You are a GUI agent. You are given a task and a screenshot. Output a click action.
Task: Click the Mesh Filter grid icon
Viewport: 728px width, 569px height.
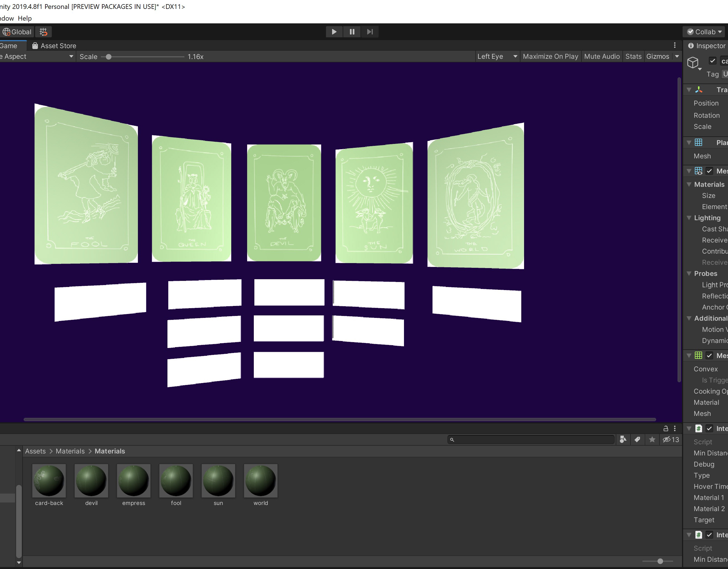coord(698,142)
